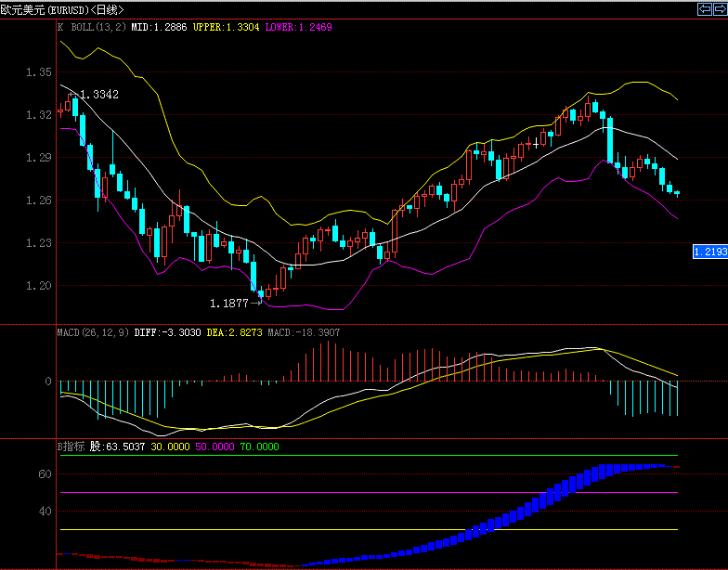Screen dimensions: 728x570
Task: Click the 1.35 price axis label
Action: (x=39, y=72)
